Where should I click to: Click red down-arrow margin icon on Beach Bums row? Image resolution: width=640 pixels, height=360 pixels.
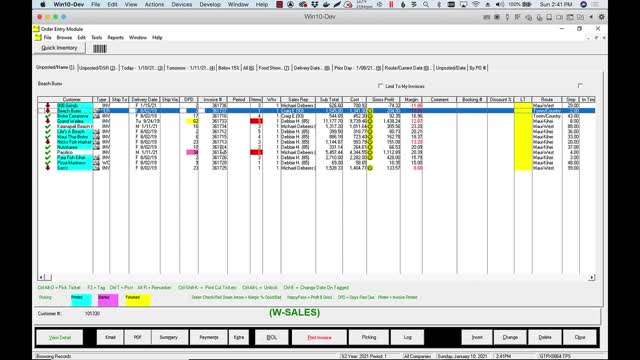[x=48, y=111]
